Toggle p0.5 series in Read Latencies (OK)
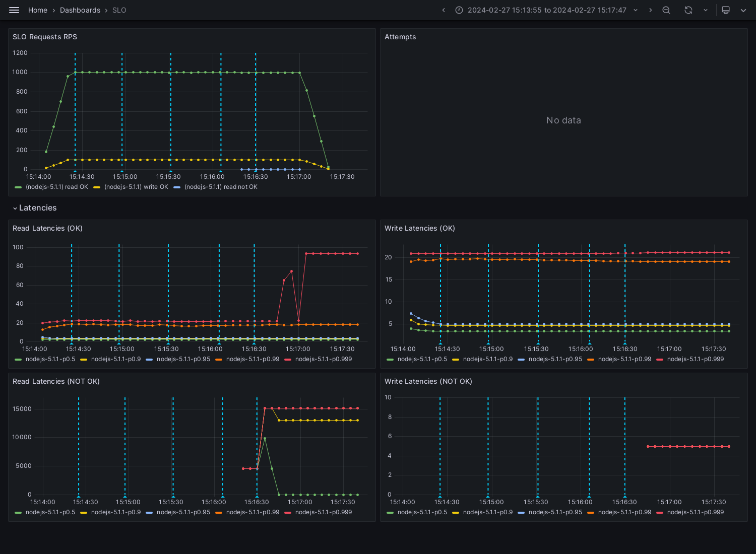The width and height of the screenshot is (756, 554). 50,359
